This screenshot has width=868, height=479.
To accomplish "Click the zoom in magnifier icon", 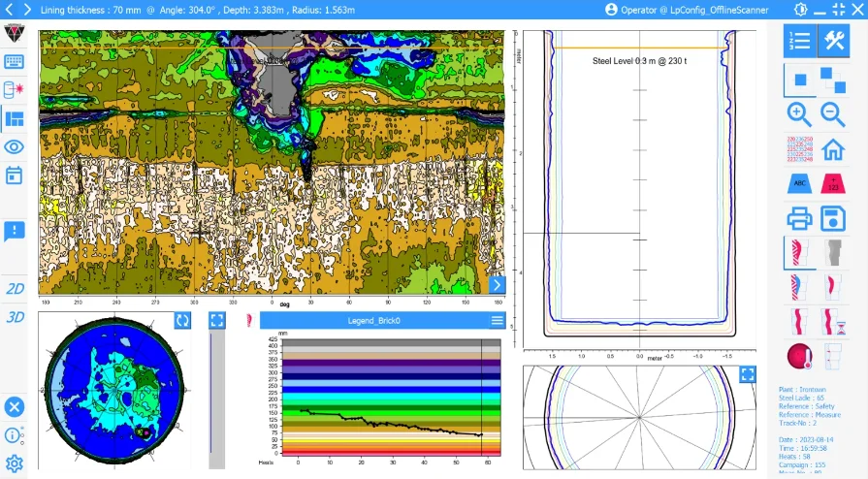I will [x=799, y=113].
